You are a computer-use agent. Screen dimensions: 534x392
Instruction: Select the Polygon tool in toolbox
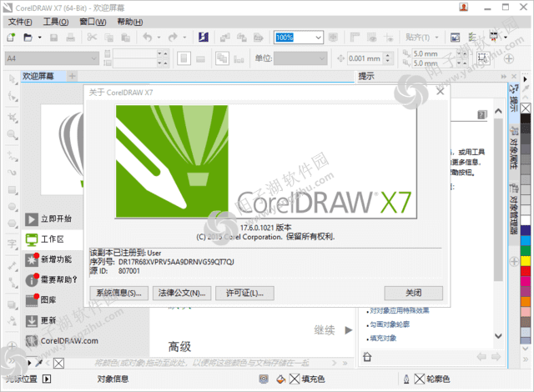pyautogui.click(x=13, y=224)
